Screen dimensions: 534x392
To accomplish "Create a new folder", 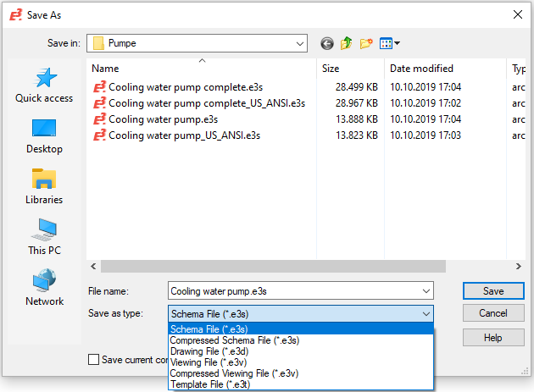I will (x=366, y=43).
